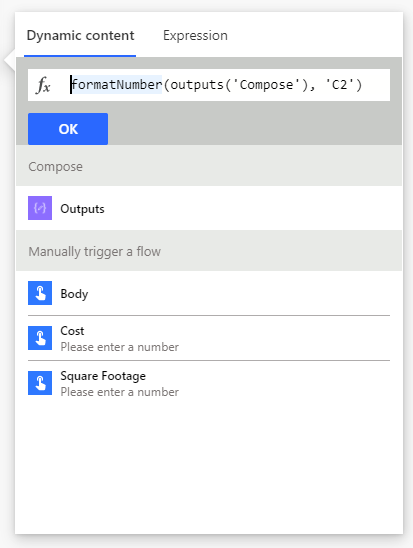Click 'Please enter a number' under Square Footage
Image resolution: width=413 pixels, height=548 pixels.
(119, 392)
